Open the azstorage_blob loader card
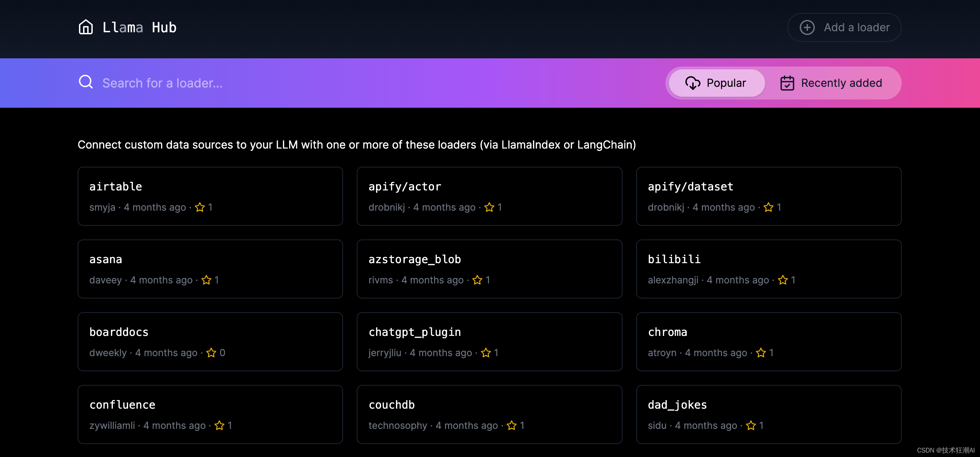 tap(489, 269)
